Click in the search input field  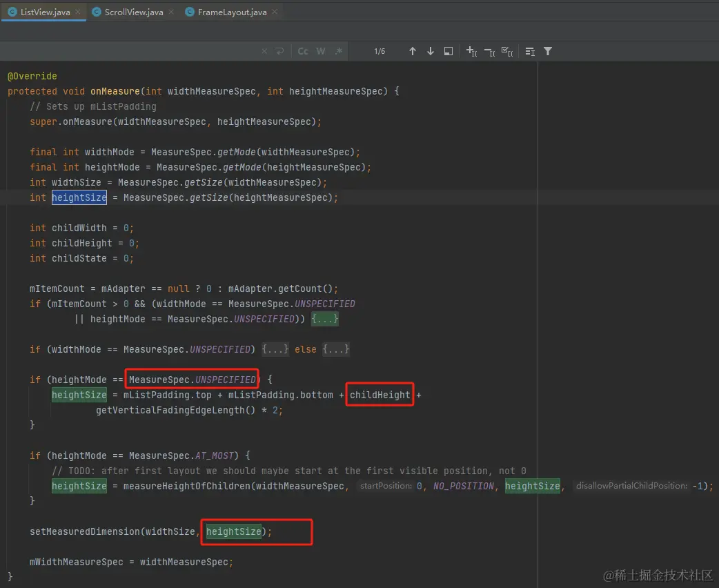point(128,51)
